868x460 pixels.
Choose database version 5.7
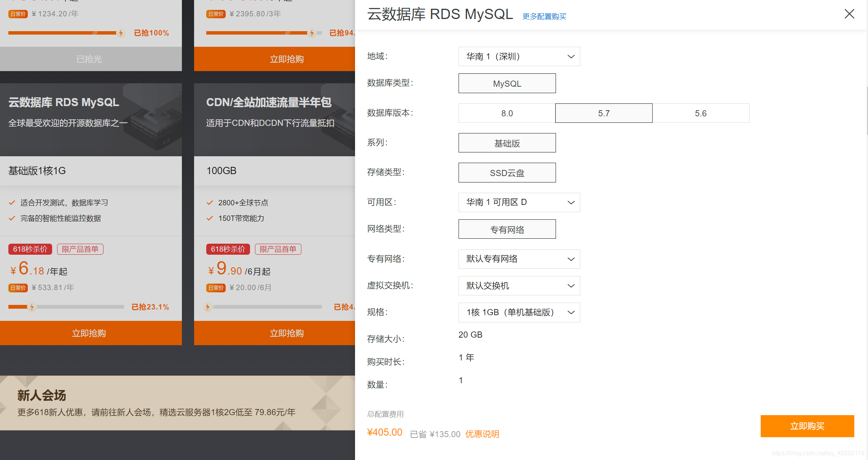[x=604, y=113]
